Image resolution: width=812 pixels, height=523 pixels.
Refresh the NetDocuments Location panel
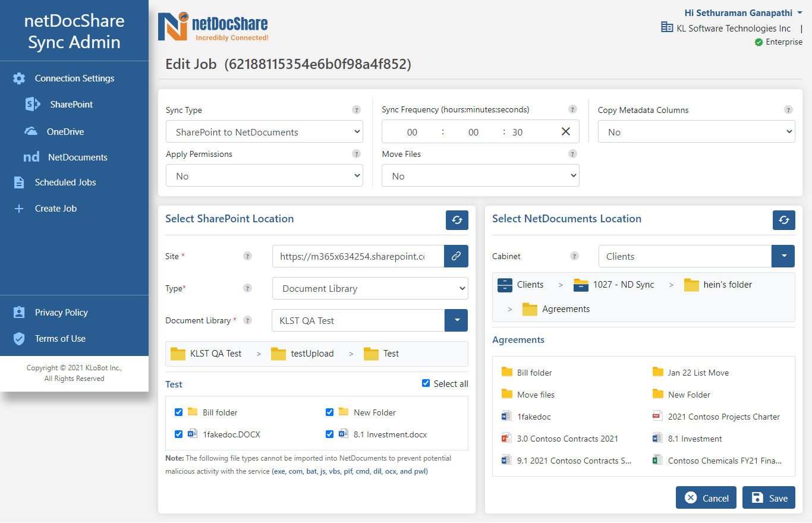pos(784,220)
